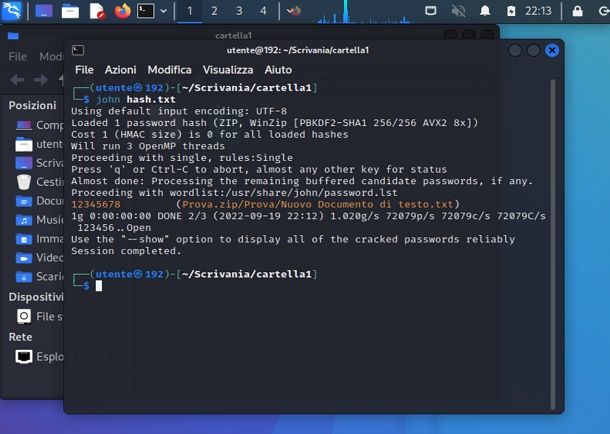This screenshot has height=434, width=610.
Task: Launch the text editor from the panel
Action: point(96,11)
